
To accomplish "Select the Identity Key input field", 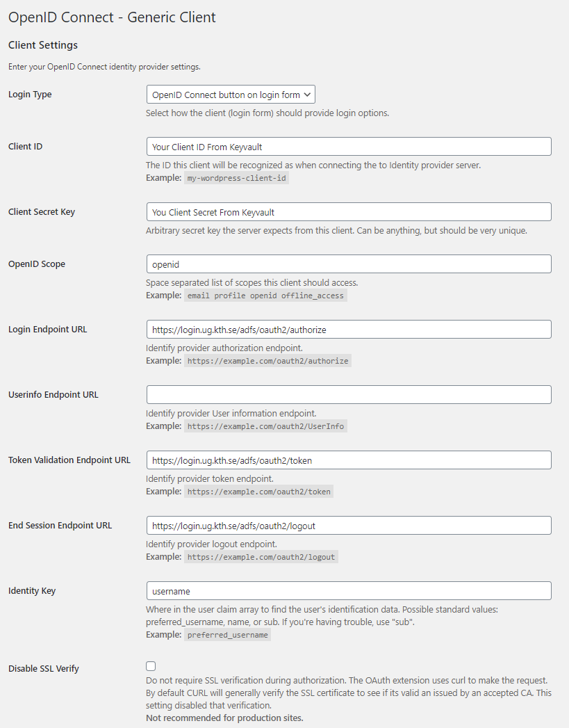I will (349, 591).
